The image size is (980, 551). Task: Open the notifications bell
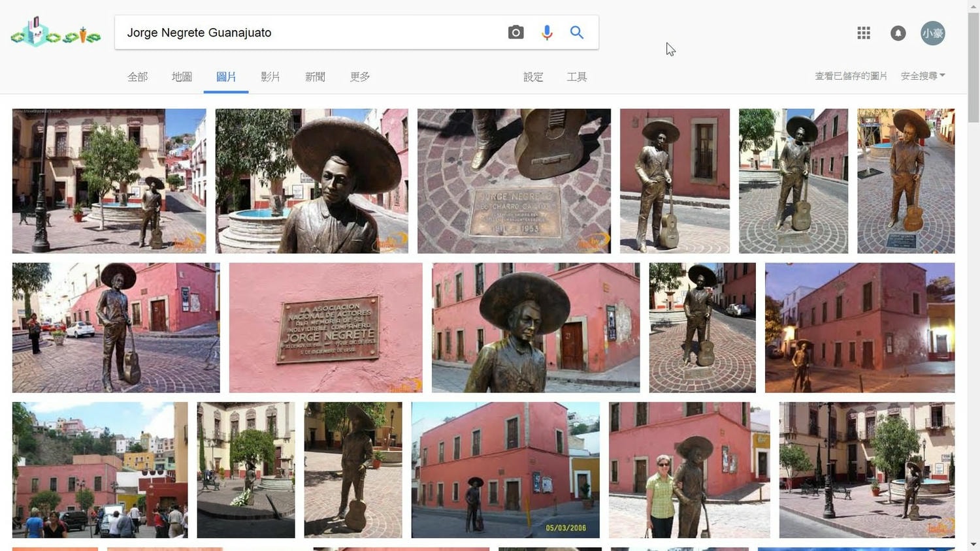(x=898, y=33)
